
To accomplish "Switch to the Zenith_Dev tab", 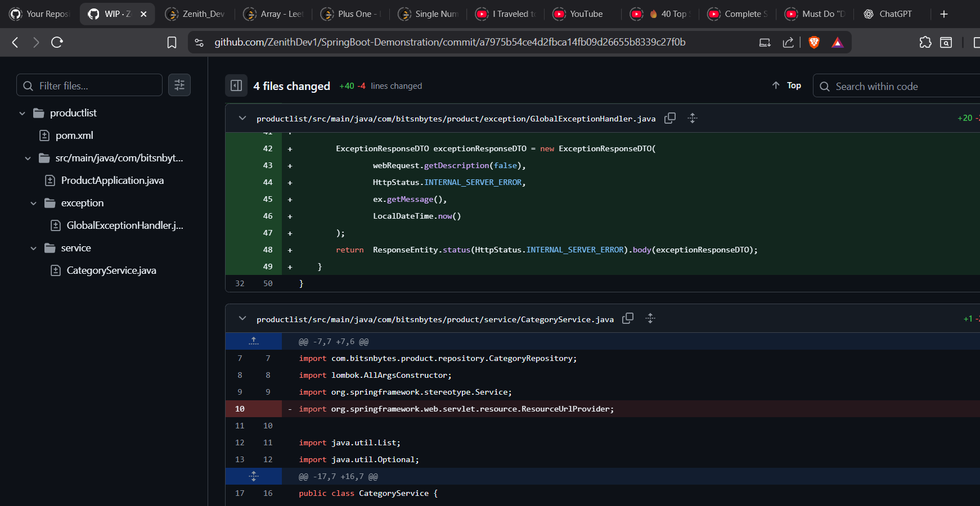I will pos(196,13).
